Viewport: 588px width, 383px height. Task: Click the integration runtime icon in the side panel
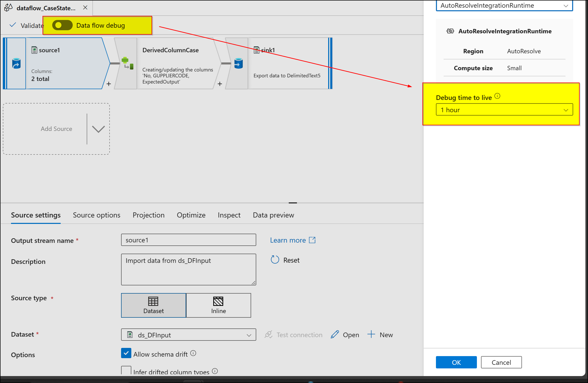[450, 31]
